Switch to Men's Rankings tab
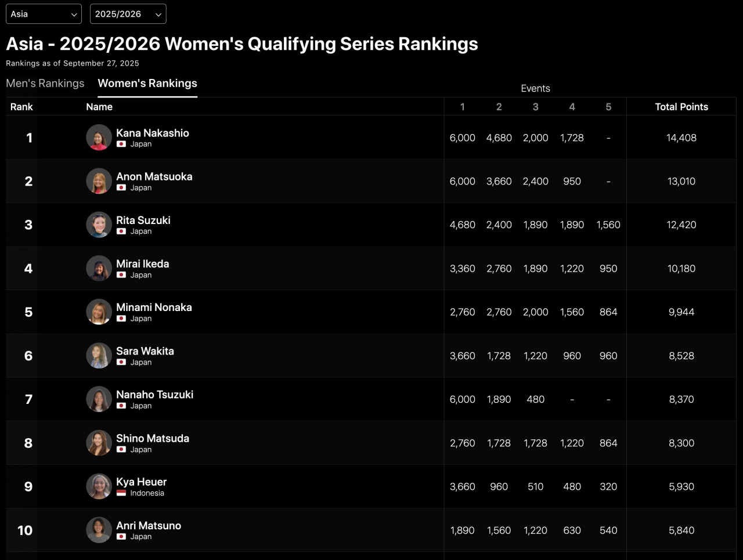743x560 pixels. [45, 84]
